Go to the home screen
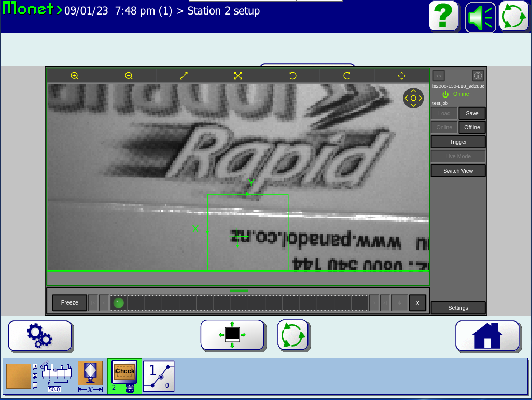The height and width of the screenshot is (400, 532). tap(487, 336)
